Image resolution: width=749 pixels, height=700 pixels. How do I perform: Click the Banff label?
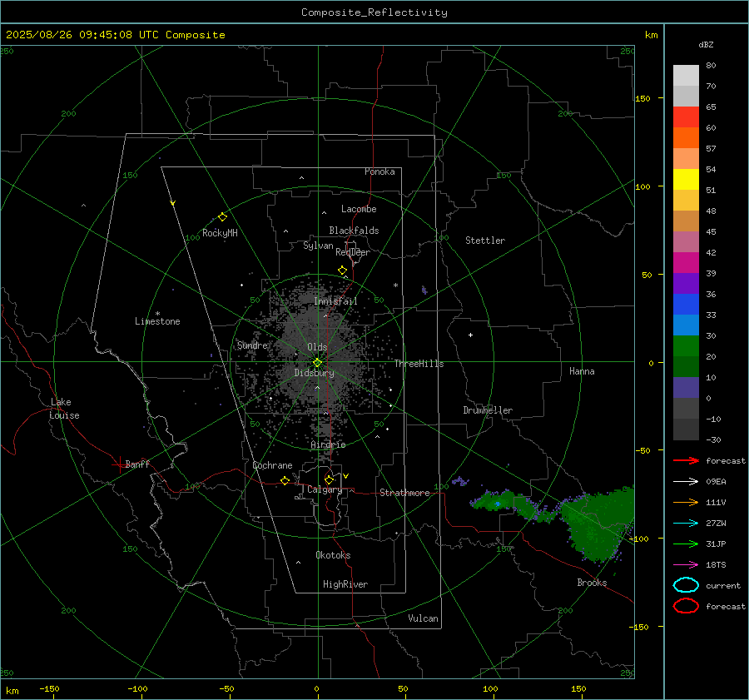137,464
